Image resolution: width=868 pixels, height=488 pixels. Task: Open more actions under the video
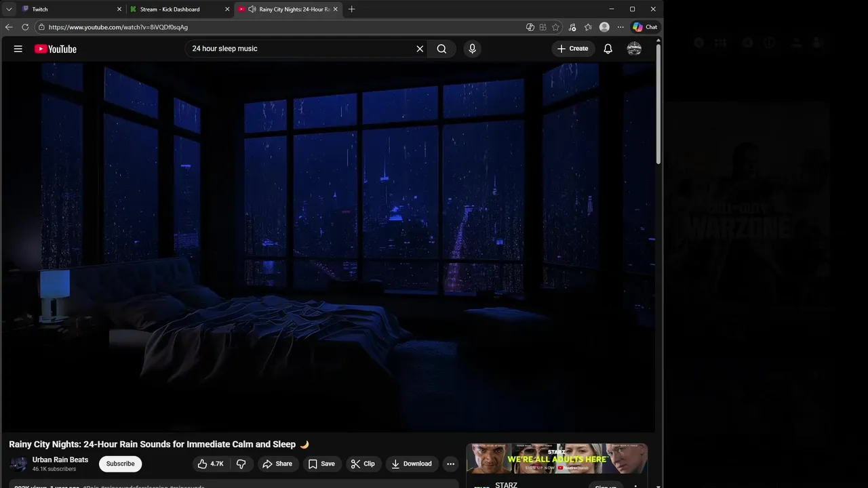451,464
